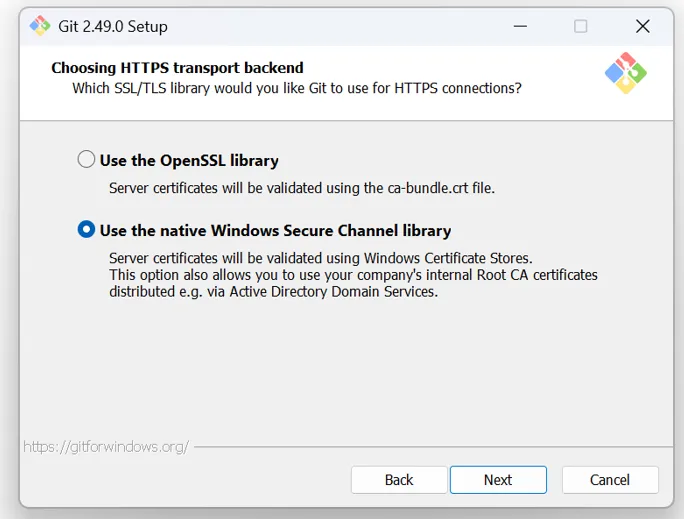Click the Active Directory Domain Services line

tap(273, 292)
